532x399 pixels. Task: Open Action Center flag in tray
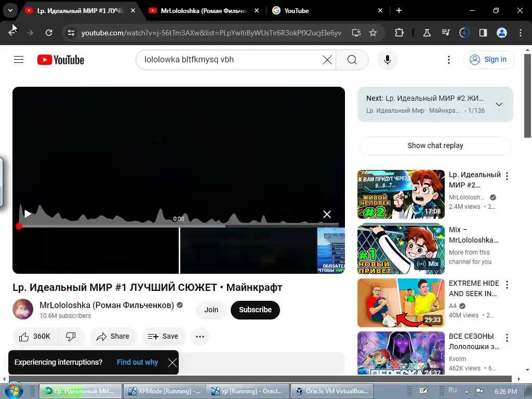479,391
